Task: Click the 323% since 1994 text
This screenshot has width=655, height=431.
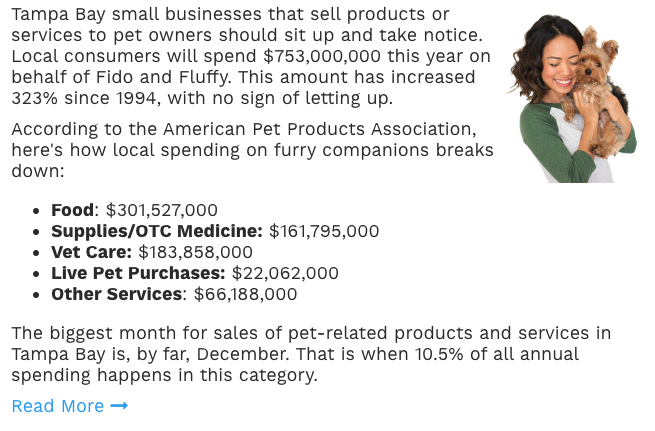Action: (84, 98)
